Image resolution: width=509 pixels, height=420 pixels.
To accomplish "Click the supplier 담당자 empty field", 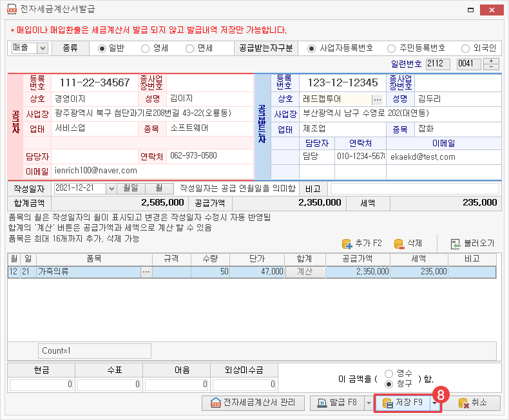I will [95, 157].
